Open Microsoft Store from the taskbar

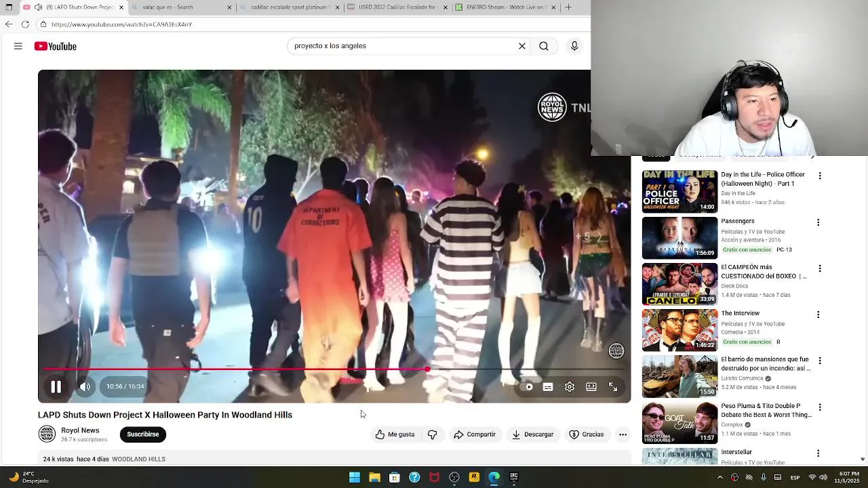coord(394,477)
